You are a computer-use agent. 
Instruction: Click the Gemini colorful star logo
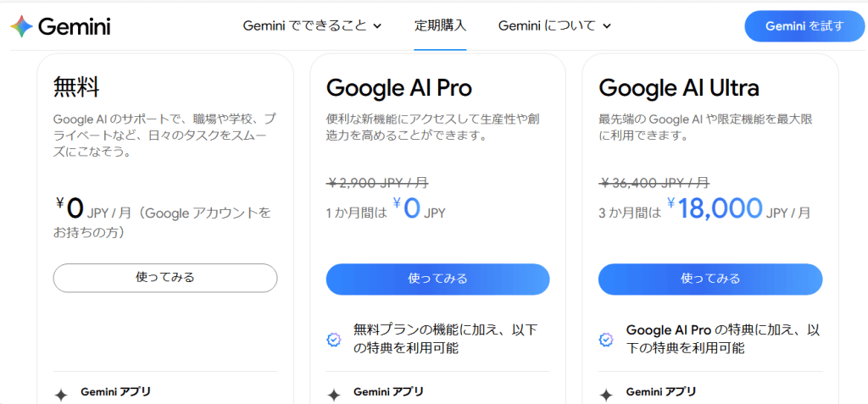21,26
